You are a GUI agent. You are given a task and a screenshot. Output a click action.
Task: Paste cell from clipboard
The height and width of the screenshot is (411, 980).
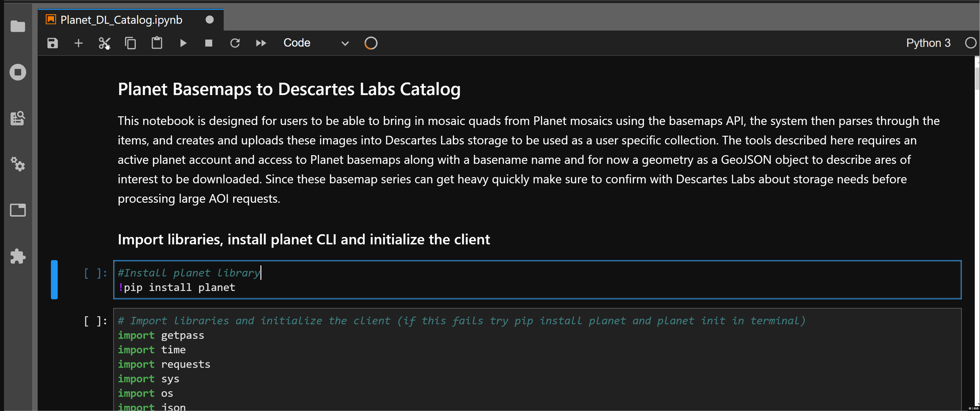[157, 43]
